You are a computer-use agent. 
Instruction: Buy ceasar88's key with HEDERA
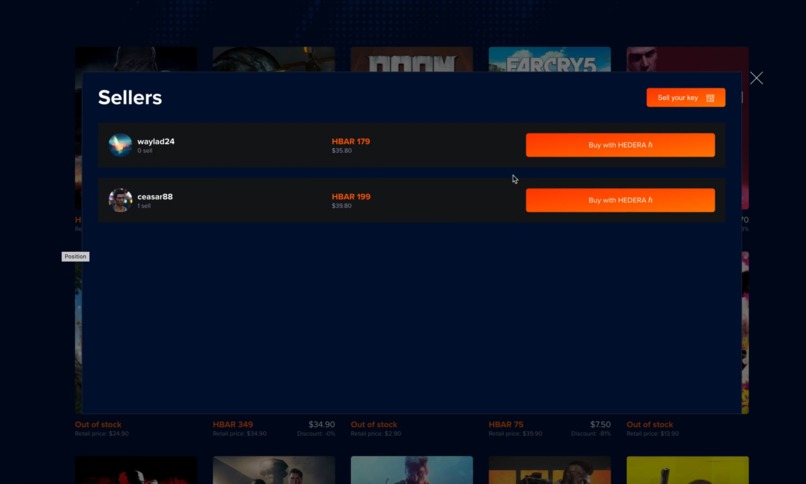pos(620,200)
